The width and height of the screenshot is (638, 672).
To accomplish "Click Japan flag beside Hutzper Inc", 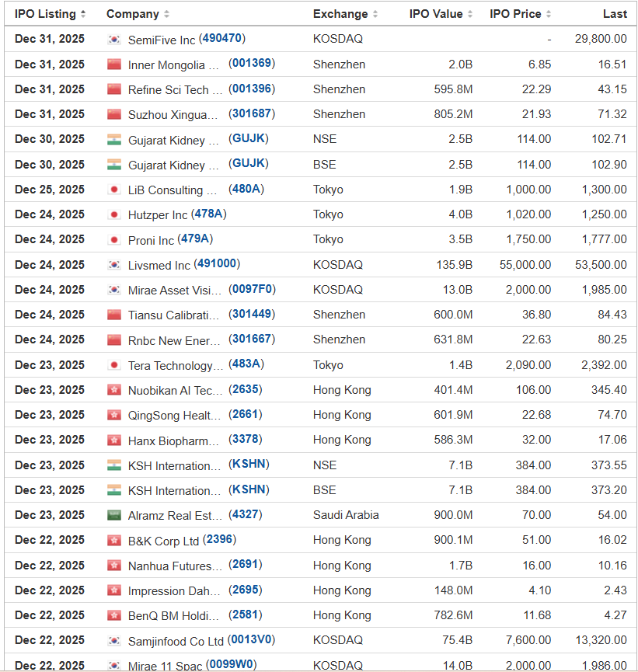I will coord(114,214).
